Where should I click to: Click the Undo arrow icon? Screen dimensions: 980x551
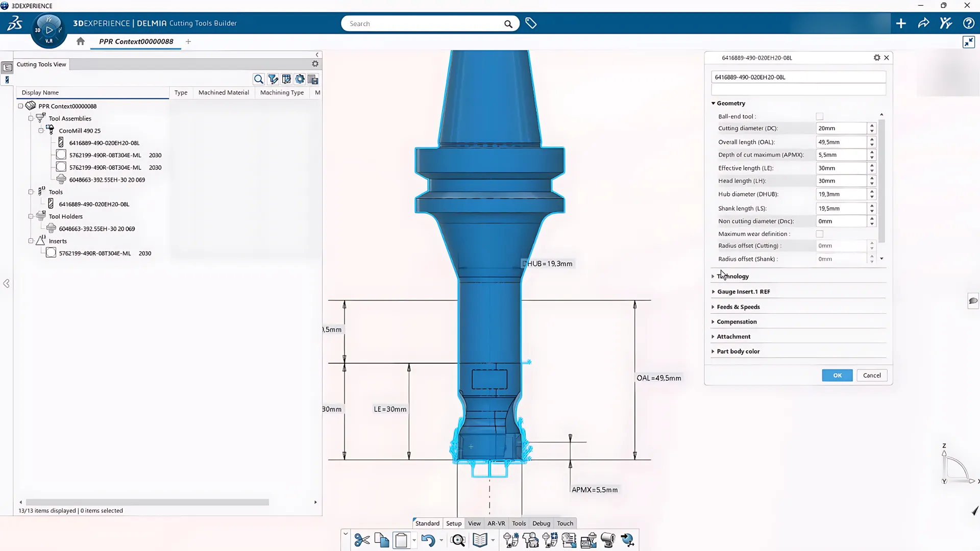pyautogui.click(x=428, y=540)
